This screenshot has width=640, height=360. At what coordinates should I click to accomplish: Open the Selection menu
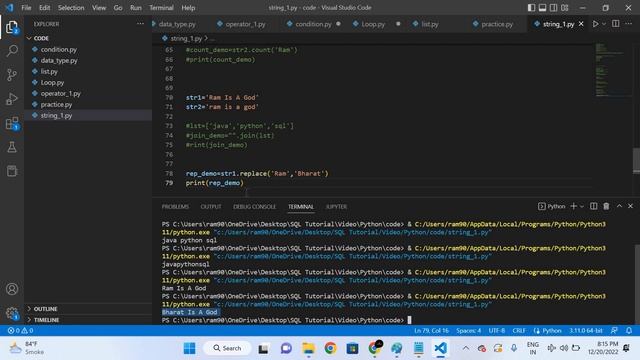coord(71,8)
